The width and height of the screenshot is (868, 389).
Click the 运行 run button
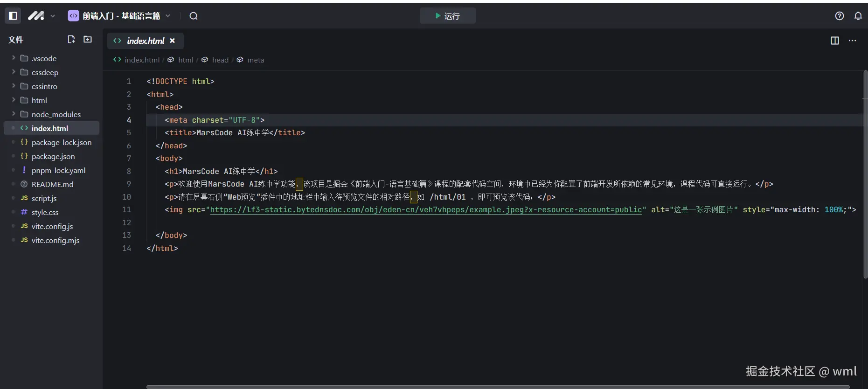point(448,16)
